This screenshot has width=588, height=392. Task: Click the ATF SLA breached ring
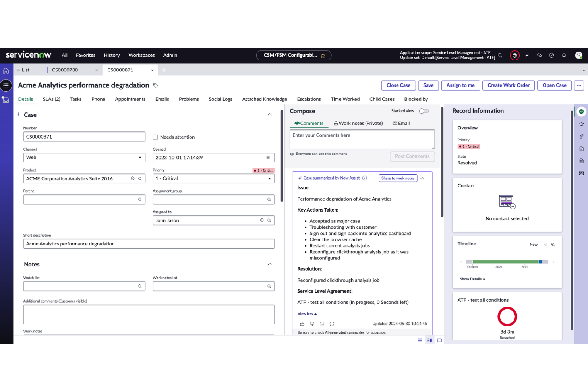click(507, 317)
